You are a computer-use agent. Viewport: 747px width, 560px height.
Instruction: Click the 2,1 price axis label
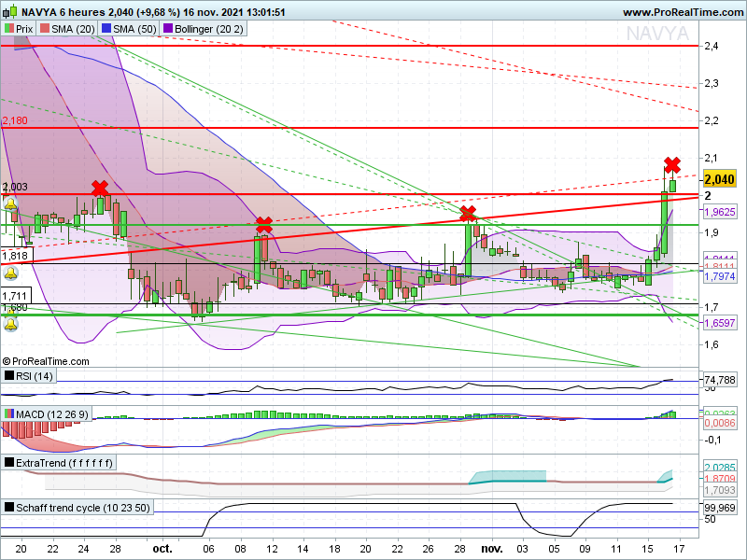pyautogui.click(x=712, y=158)
